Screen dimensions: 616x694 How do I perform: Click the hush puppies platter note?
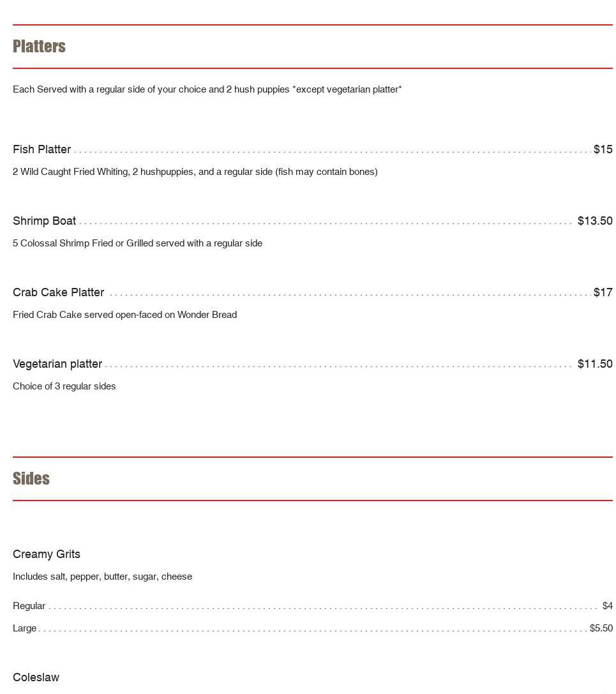(x=207, y=89)
